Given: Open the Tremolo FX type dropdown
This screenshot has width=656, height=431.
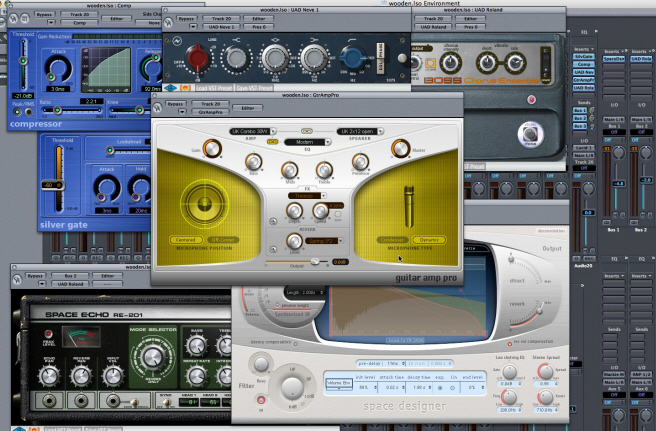Looking at the screenshot, I should point(307,196).
